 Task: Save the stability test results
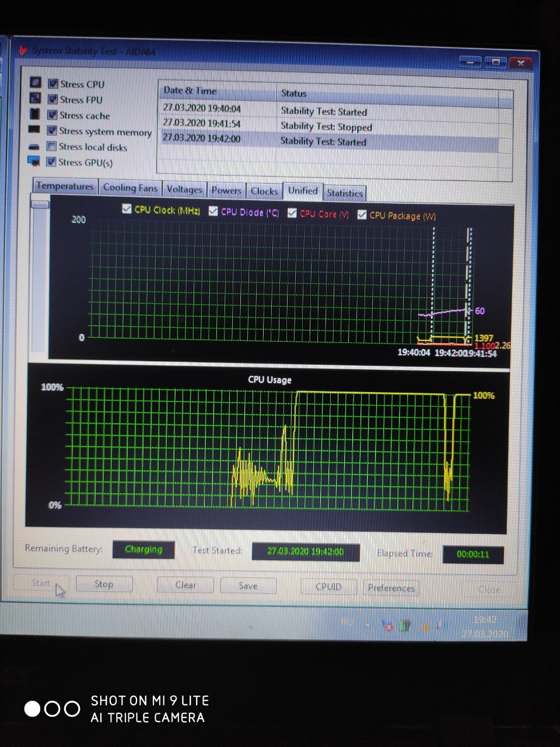248,586
